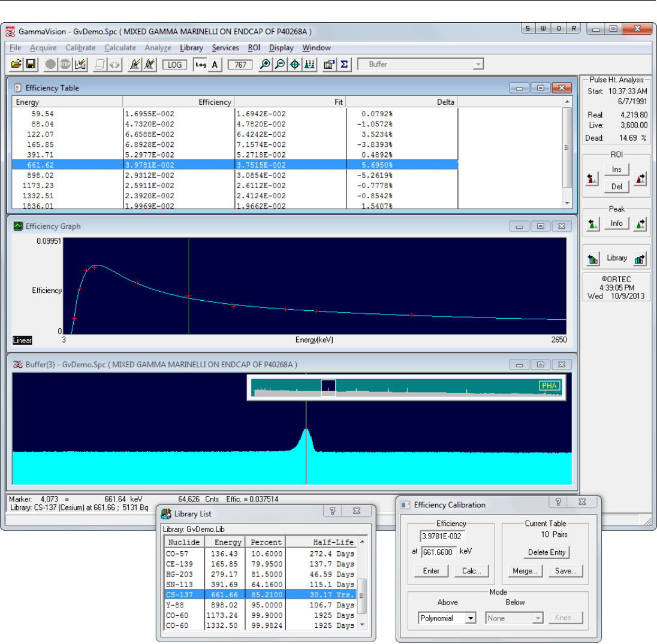Toggle the Auto vertical scale 'A' button
657x644 pixels.
point(215,65)
